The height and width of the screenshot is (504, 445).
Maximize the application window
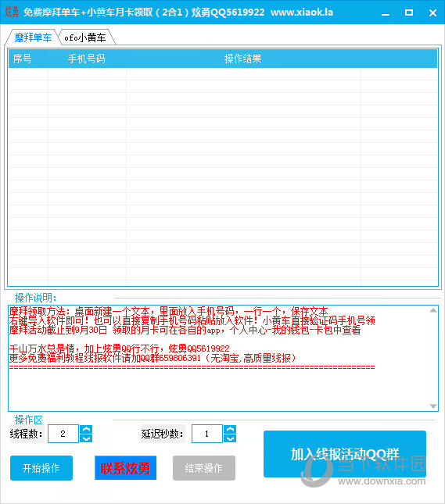pos(409,13)
